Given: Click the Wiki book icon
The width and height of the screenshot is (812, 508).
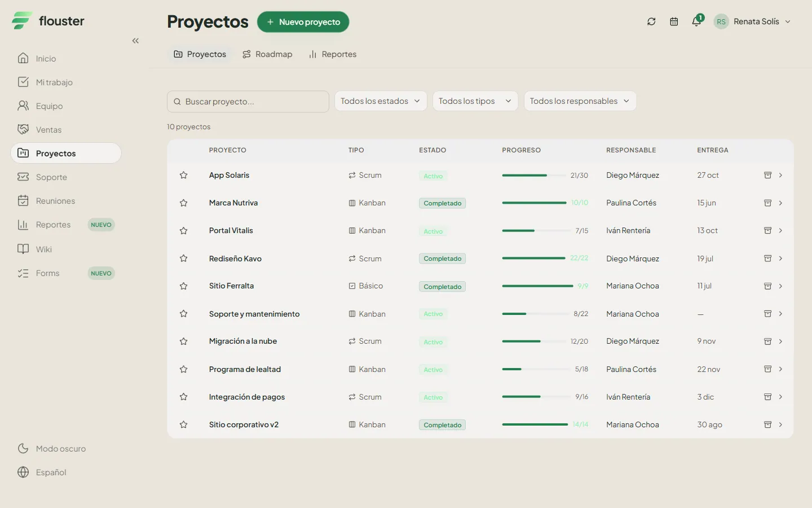Looking at the screenshot, I should click(23, 249).
